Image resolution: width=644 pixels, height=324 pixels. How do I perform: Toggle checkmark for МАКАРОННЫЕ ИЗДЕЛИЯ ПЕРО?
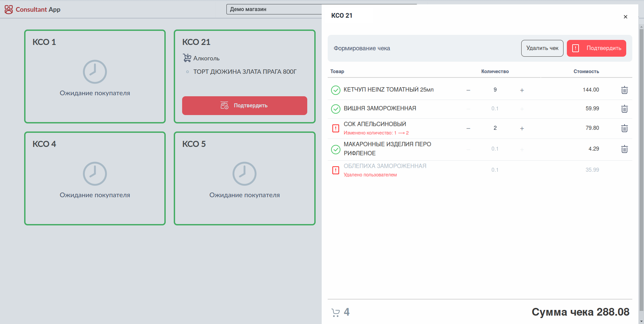[x=335, y=149]
